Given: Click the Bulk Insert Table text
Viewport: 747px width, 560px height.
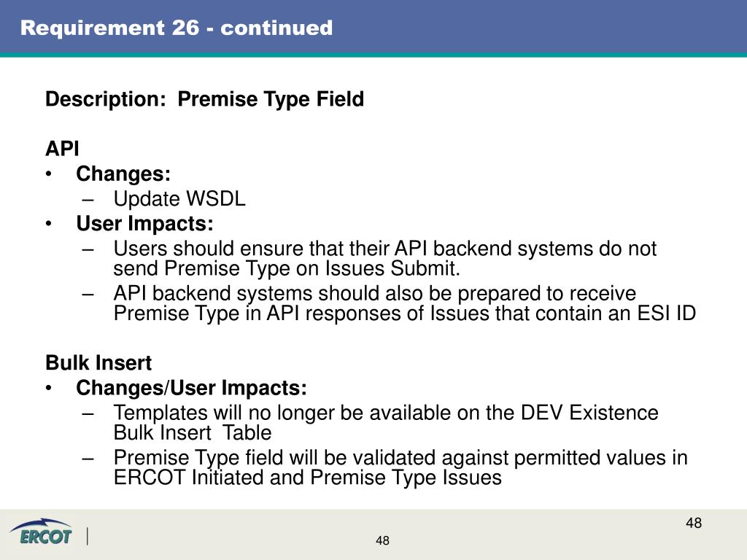Looking at the screenshot, I should [x=193, y=433].
